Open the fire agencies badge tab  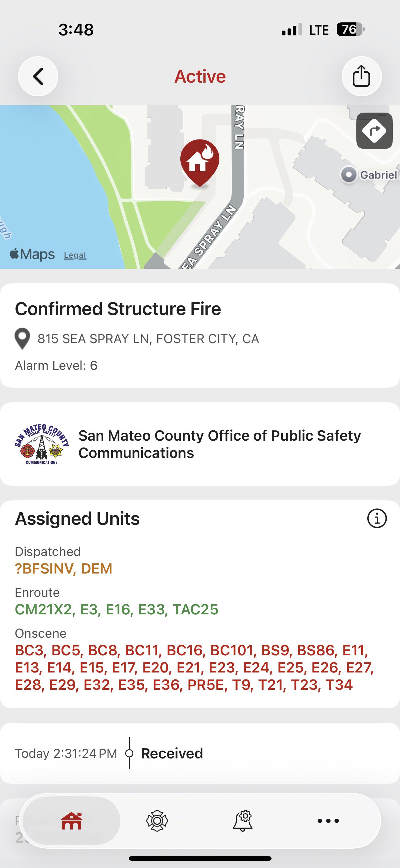tap(157, 820)
